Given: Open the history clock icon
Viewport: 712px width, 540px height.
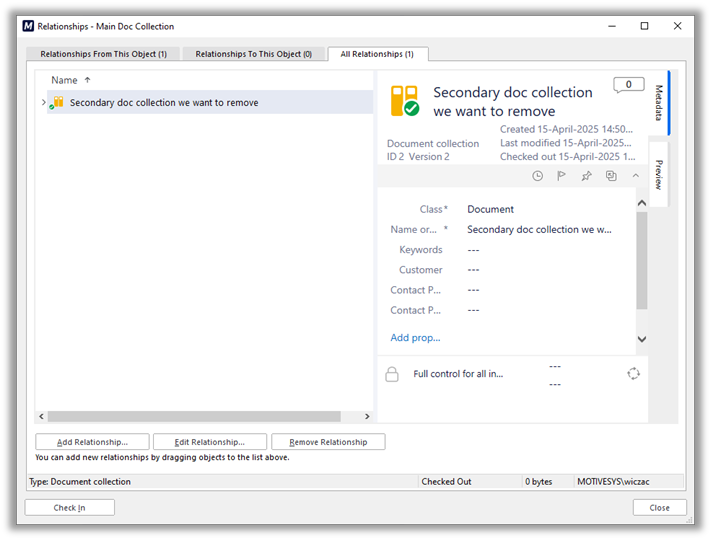Looking at the screenshot, I should click(x=537, y=176).
